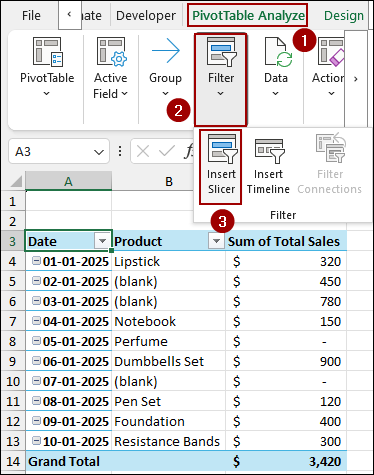Collapse the 06-01-2025 date group
The image size is (374, 475).
(36, 360)
